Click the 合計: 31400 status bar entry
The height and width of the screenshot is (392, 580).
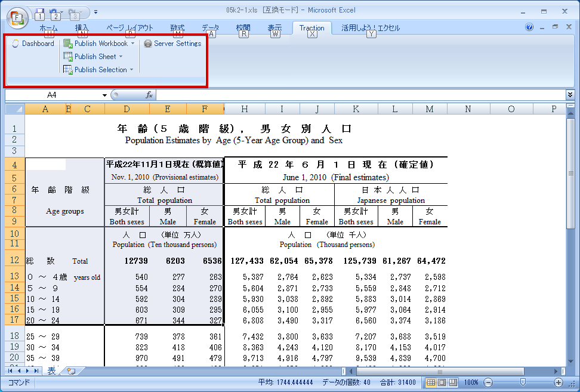397,382
